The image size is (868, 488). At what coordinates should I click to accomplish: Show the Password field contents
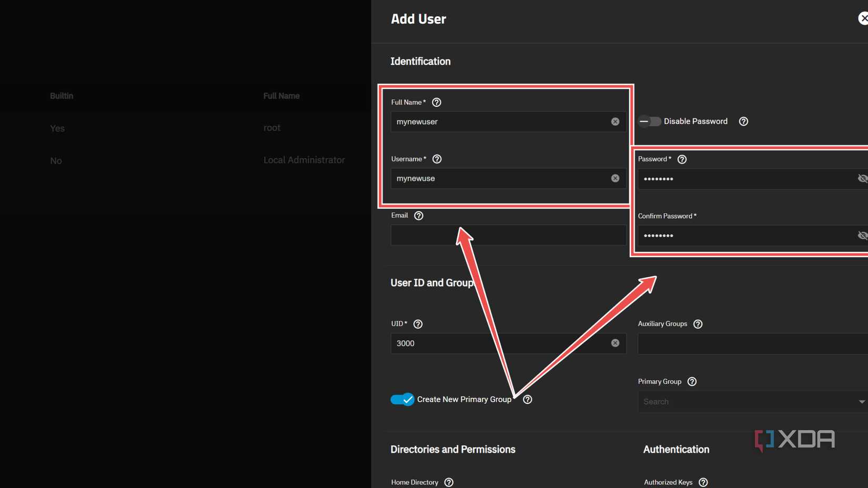(x=862, y=179)
